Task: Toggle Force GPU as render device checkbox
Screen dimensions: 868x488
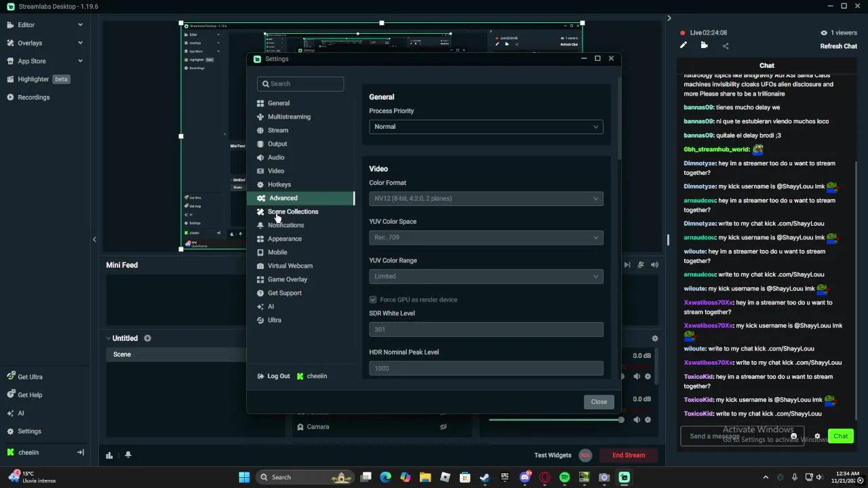Action: (x=373, y=300)
